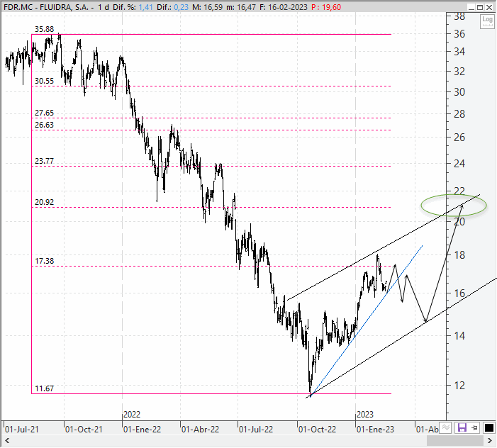Click the 22 price axis label
This screenshot has height=448, width=497.
[x=459, y=191]
